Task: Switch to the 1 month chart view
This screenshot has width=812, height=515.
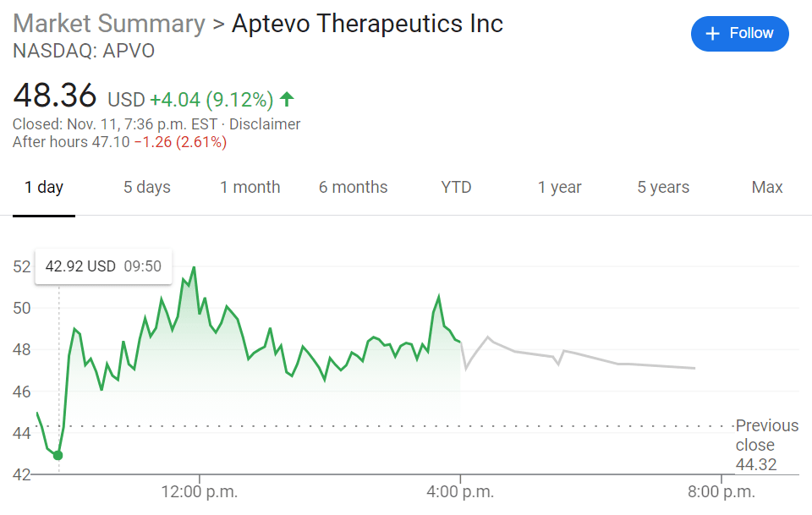Action: coord(250,187)
